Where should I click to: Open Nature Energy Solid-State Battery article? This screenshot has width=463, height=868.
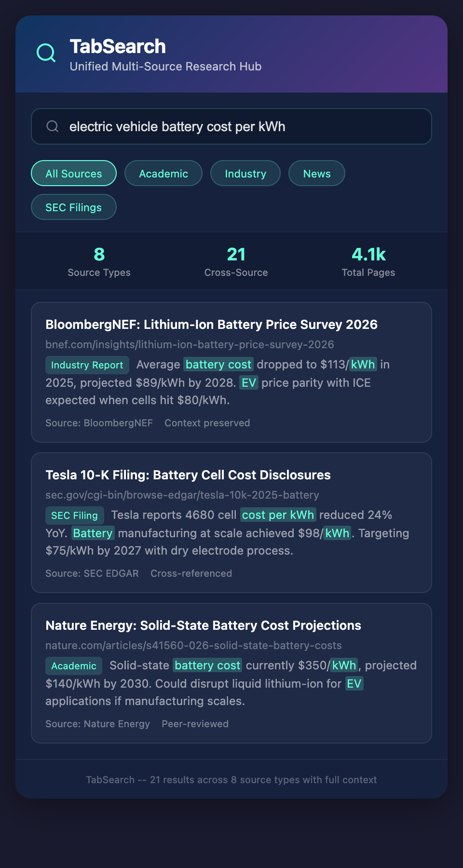point(203,625)
